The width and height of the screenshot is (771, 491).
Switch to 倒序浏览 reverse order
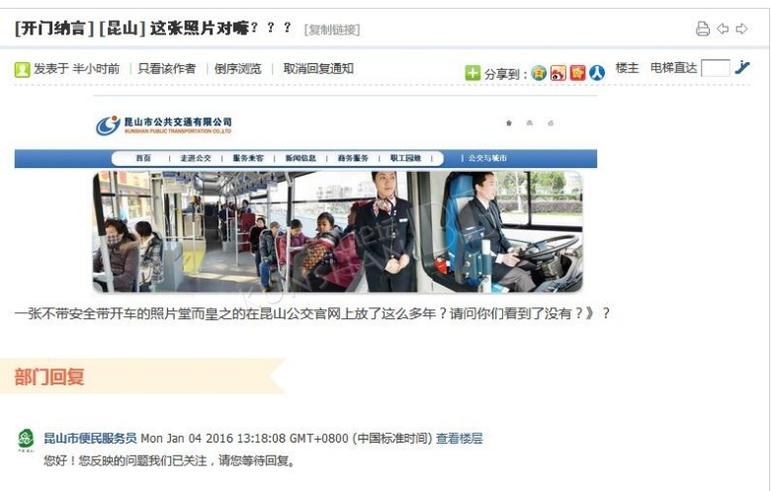click(x=237, y=68)
